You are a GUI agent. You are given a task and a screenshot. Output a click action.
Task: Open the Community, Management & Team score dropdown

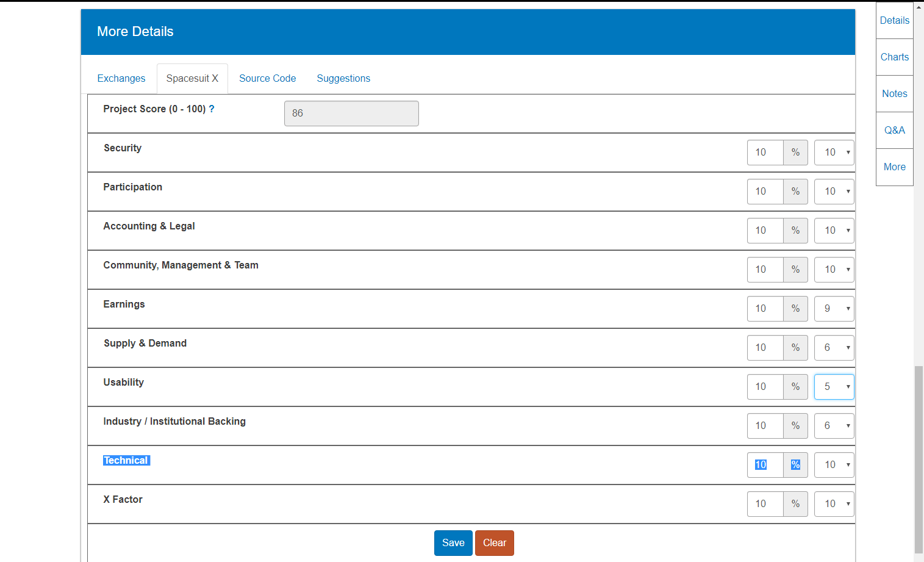(x=834, y=270)
